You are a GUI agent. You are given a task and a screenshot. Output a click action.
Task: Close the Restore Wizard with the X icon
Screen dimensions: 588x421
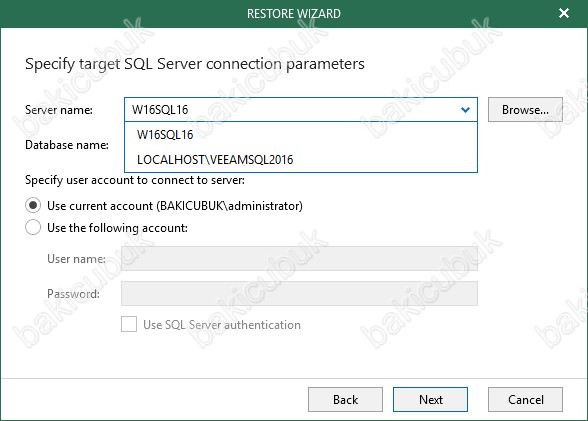click(564, 13)
